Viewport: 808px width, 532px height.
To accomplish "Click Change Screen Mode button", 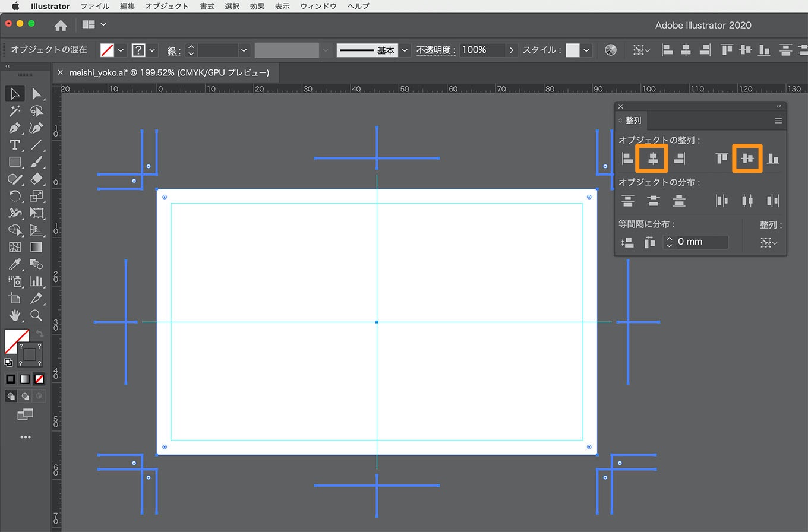I will pyautogui.click(x=25, y=414).
